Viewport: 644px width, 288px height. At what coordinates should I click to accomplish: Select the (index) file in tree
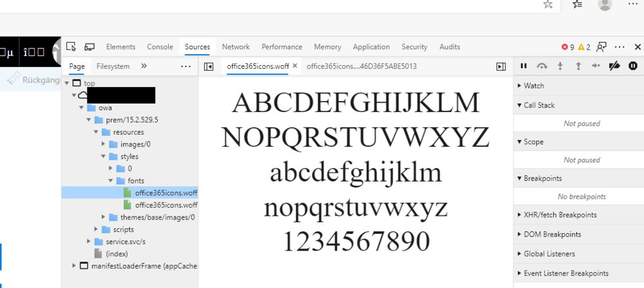click(116, 254)
